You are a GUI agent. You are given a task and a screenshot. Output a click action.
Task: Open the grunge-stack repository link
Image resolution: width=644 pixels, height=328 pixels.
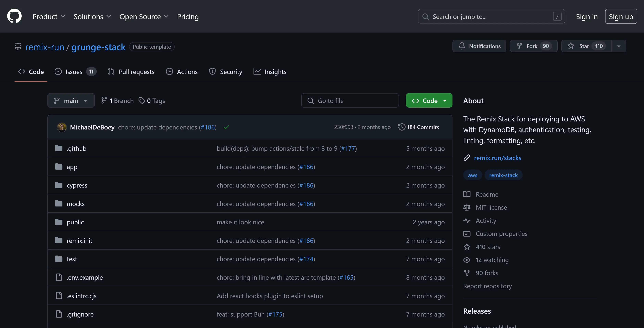[x=98, y=47]
